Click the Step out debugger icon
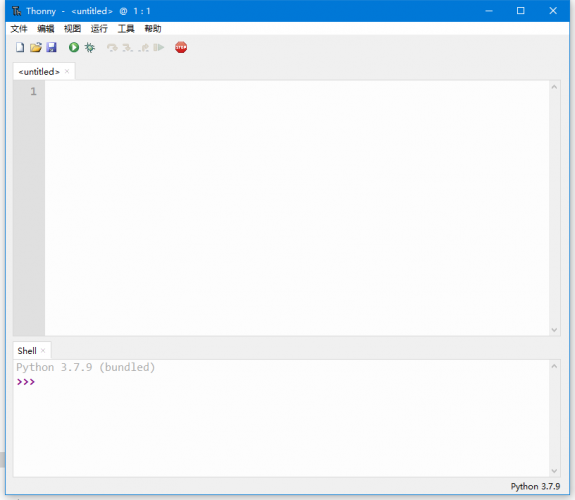Image resolution: width=575 pixels, height=500 pixels. click(x=143, y=48)
